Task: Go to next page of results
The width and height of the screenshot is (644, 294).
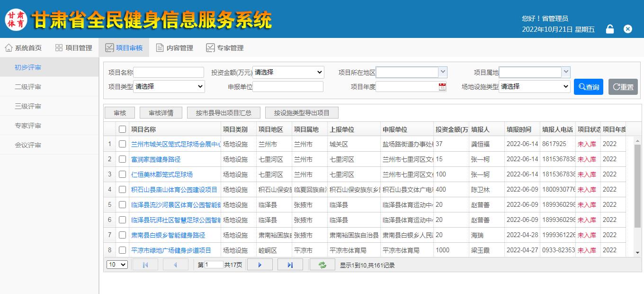Action: click(259, 265)
